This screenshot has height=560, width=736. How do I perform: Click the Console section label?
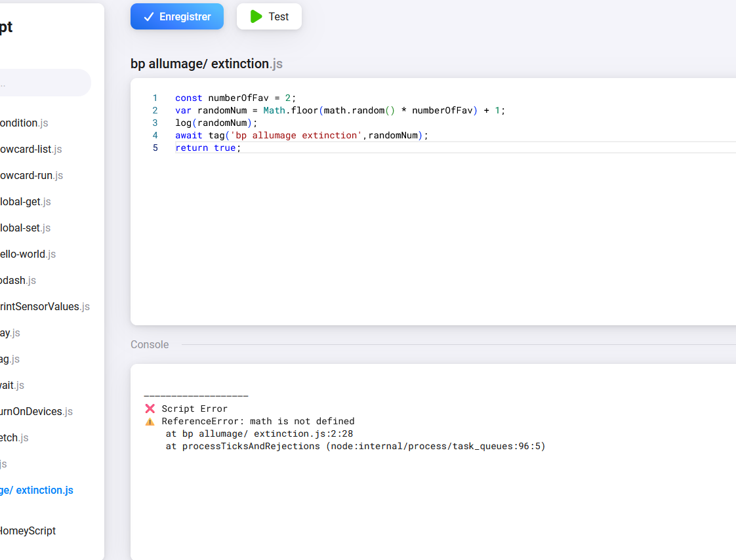(x=150, y=344)
